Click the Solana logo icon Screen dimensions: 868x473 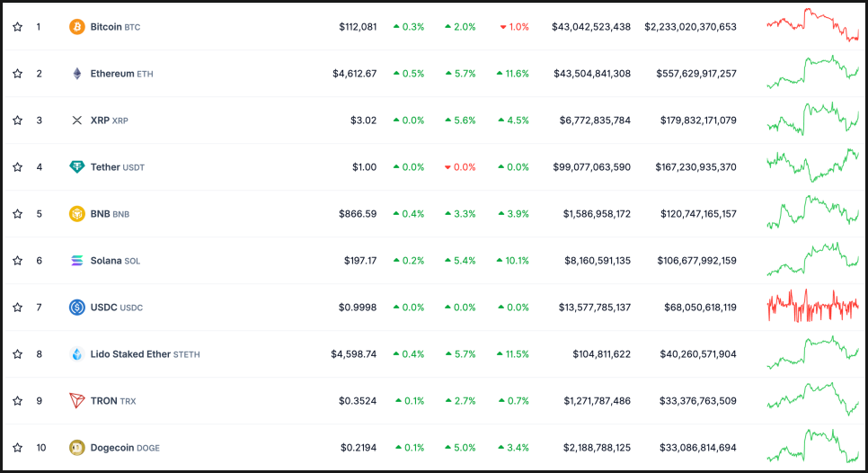(x=77, y=260)
